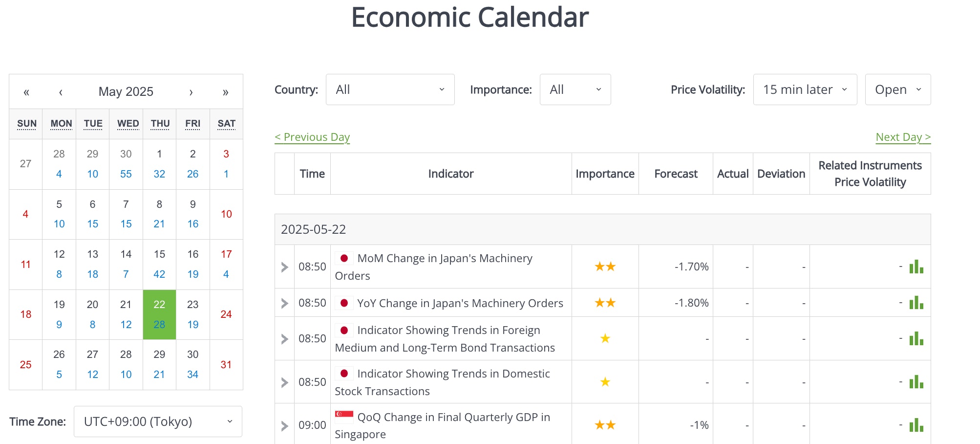Screen dimensions: 980x444
Task: Click the double-left arrow to jump back a year
Action: coord(27,91)
